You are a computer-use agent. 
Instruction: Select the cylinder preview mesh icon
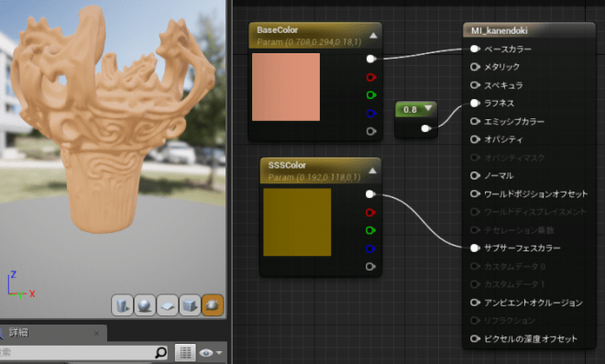coord(122,305)
